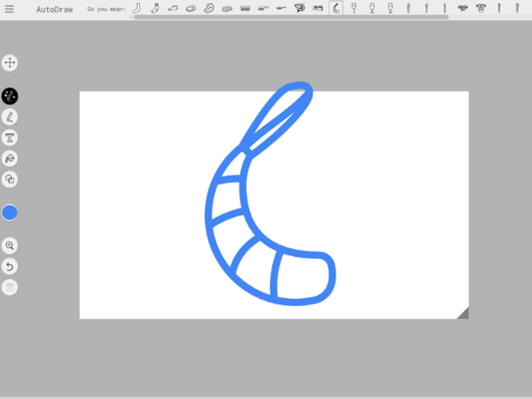Pick the plain sock suggestion
This screenshot has width=532, height=399.
(x=137, y=8)
